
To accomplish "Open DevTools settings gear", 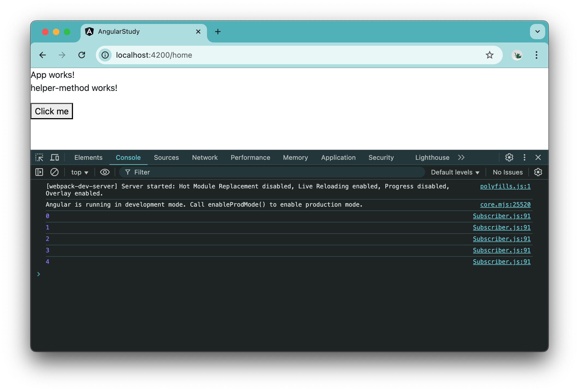I will (509, 157).
